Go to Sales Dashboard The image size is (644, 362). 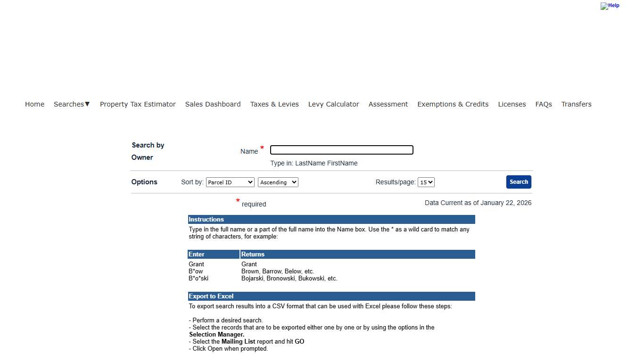pos(213,104)
